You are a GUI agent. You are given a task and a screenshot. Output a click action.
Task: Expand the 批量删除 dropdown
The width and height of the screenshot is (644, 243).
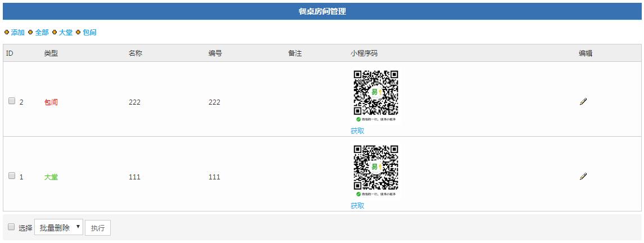point(59,227)
